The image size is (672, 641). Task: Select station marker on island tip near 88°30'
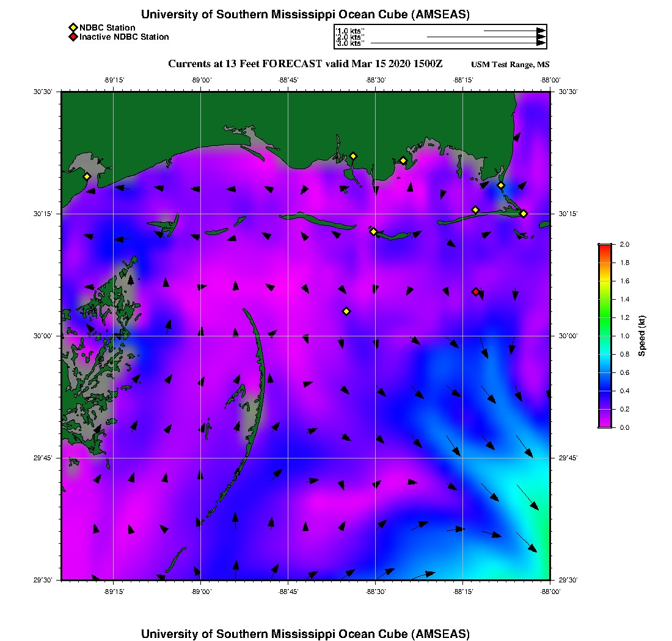[373, 231]
